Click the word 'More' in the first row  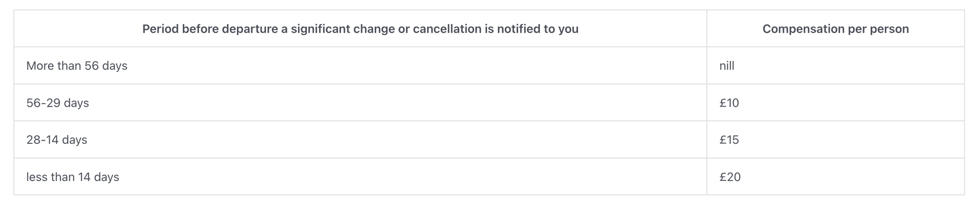39,66
